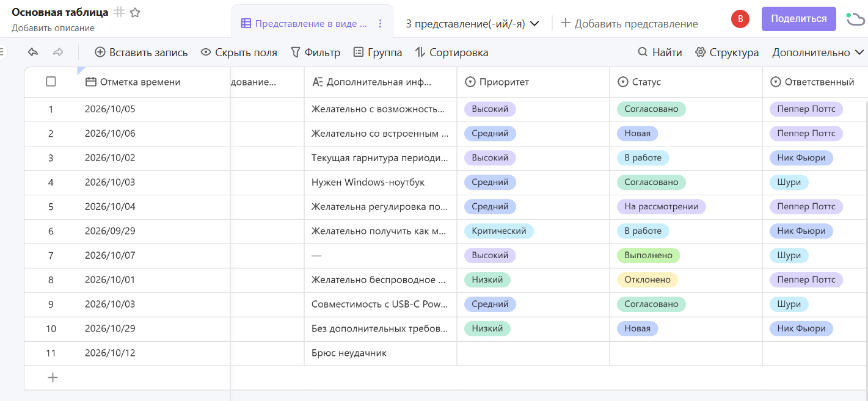Click Ник Фьюри tag in row 6
Screen dimensions: 868x401
coord(801,231)
